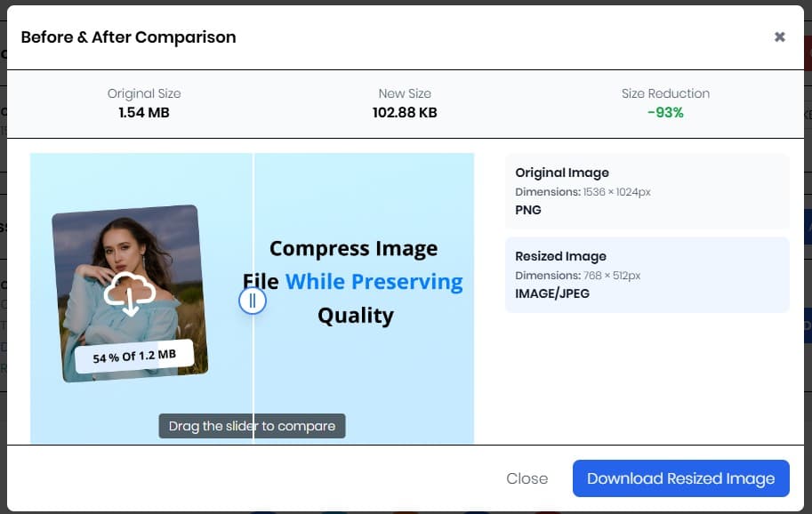The height and width of the screenshot is (514, 812).
Task: Close the dialog with the X icon
Action: tap(780, 36)
